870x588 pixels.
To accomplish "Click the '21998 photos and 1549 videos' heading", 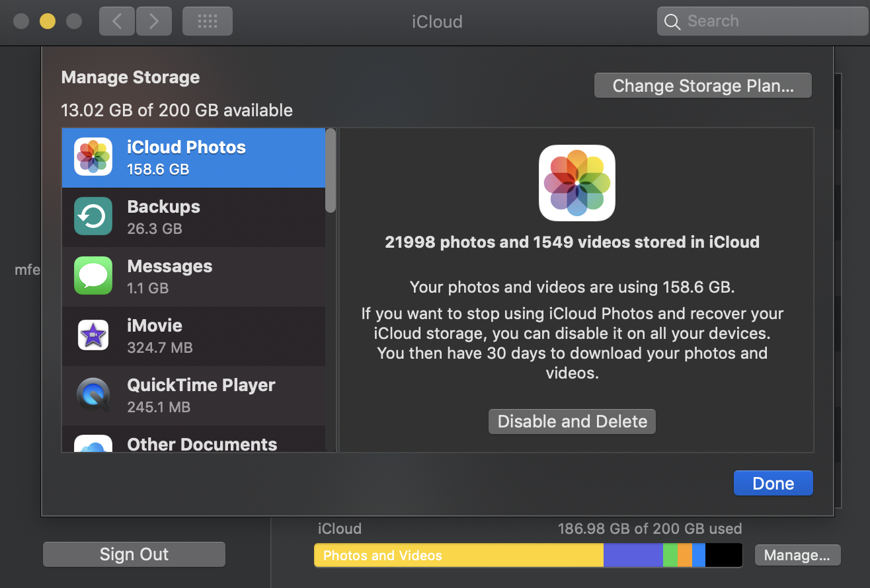I will click(572, 242).
